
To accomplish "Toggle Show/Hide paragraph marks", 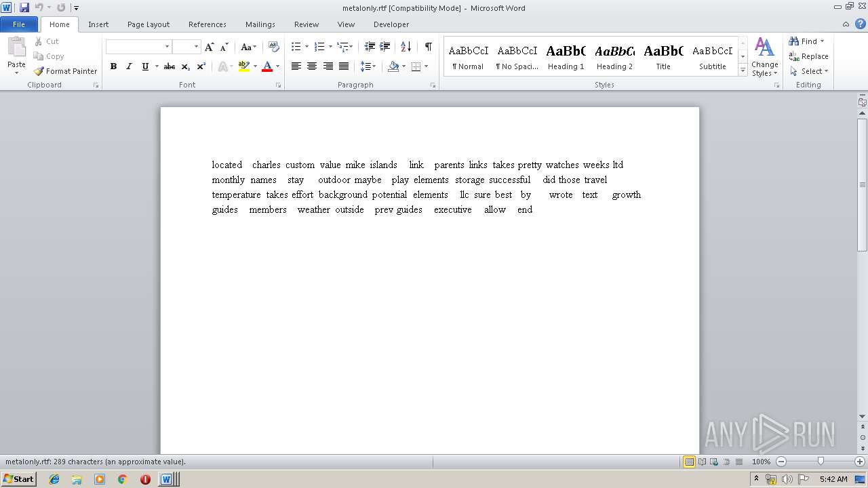I will pyautogui.click(x=428, y=47).
